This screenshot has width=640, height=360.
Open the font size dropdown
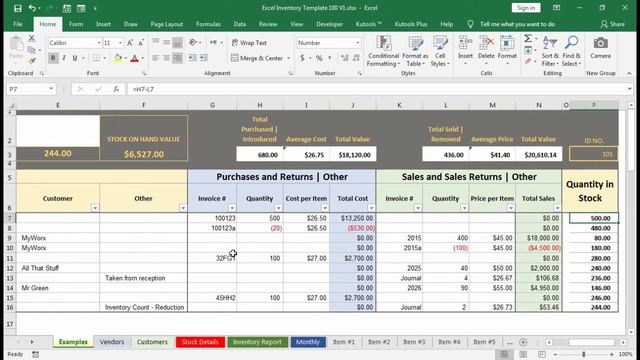pyautogui.click(x=120, y=43)
